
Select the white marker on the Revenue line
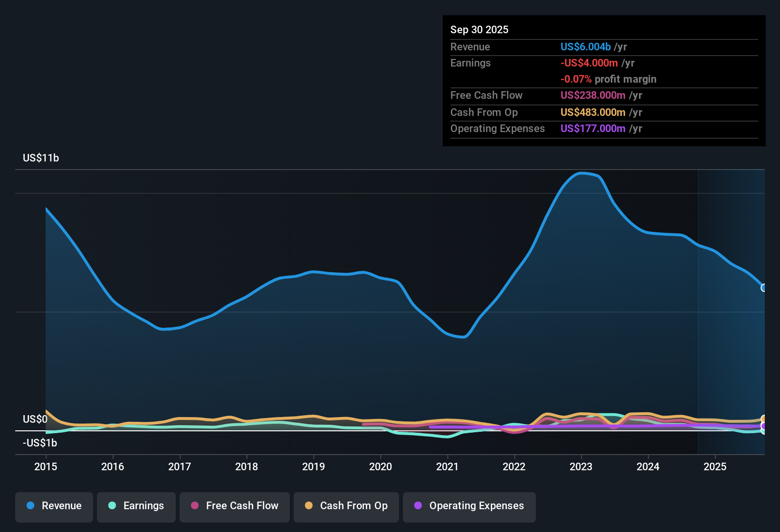coord(764,288)
